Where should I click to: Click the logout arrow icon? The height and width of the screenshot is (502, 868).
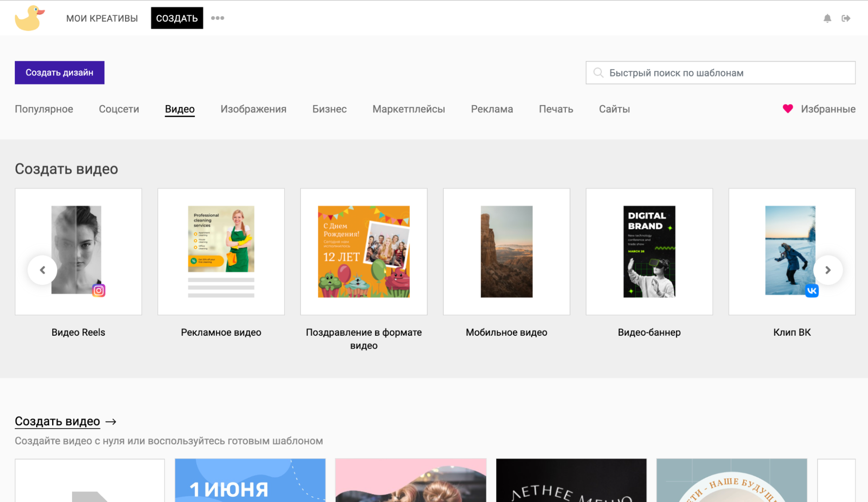pyautogui.click(x=846, y=18)
